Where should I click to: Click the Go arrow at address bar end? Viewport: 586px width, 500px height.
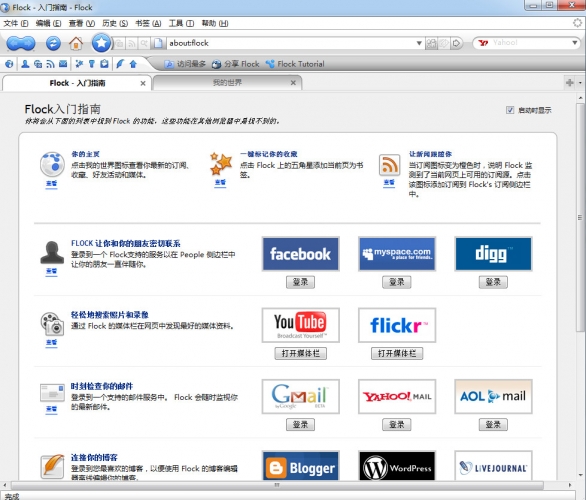pyautogui.click(x=456, y=43)
